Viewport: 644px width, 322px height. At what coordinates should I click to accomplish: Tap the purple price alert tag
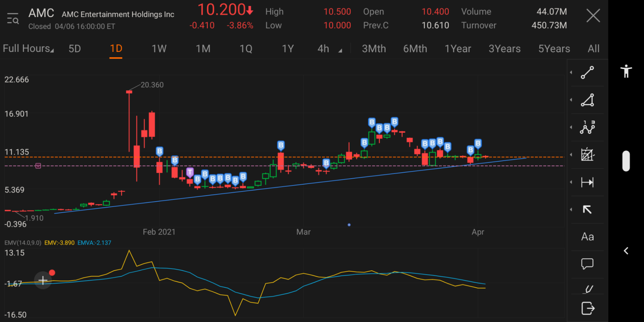38,165
